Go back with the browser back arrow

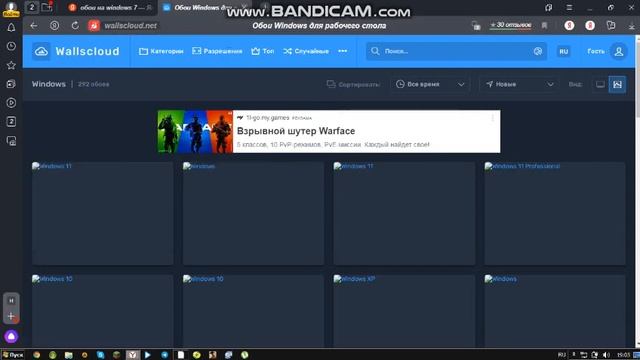click(33, 25)
